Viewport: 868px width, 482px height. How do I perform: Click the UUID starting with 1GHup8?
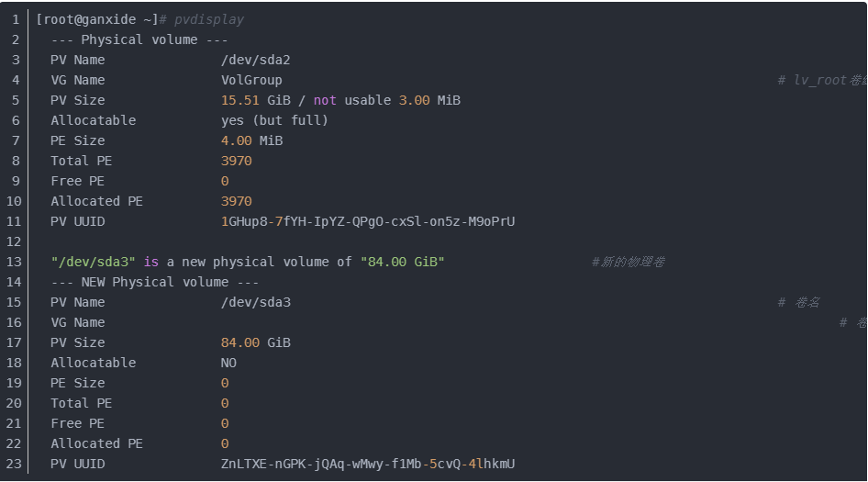point(368,221)
